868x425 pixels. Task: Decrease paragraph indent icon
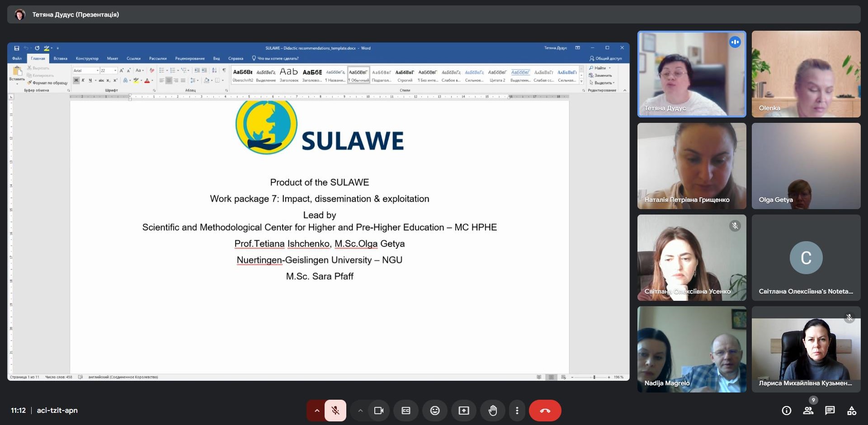197,70
